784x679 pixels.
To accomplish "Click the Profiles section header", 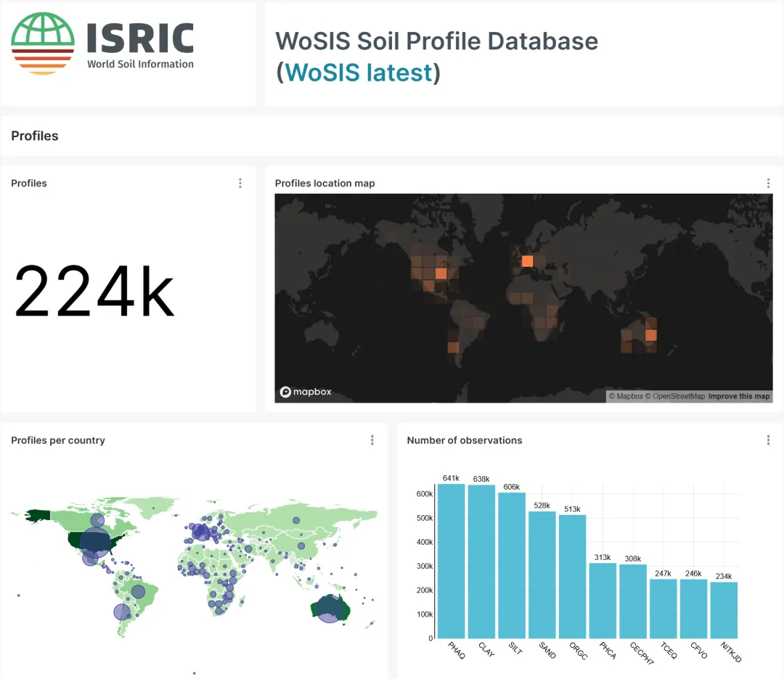I will 35,136.
